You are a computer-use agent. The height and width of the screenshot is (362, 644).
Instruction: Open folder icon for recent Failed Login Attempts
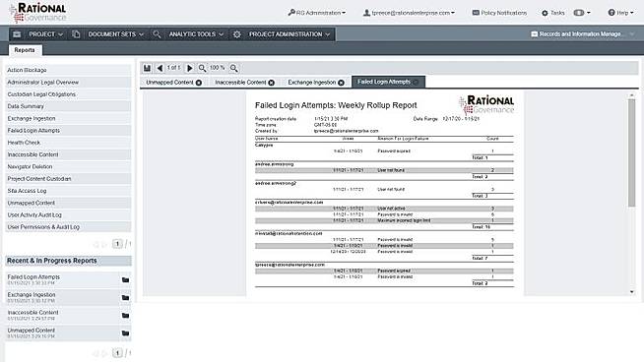click(x=125, y=280)
